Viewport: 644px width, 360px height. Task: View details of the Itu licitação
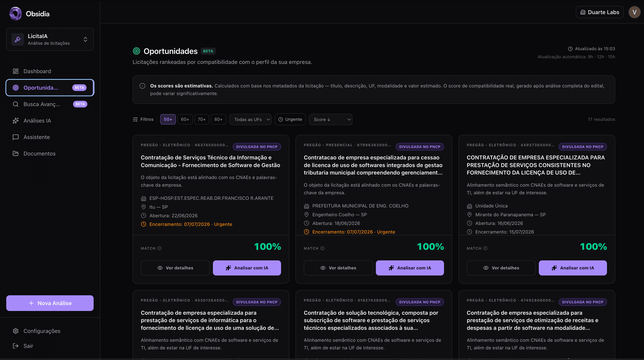[175, 268]
